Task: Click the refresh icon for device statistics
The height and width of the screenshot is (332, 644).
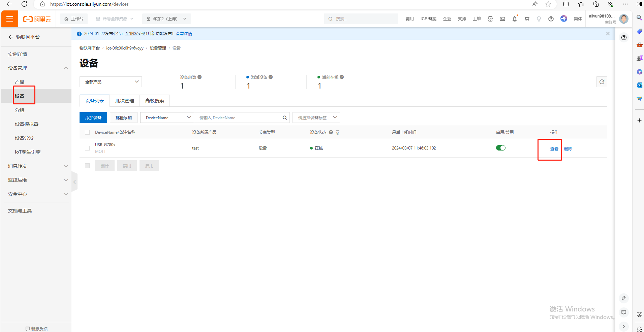Action: pyautogui.click(x=602, y=82)
